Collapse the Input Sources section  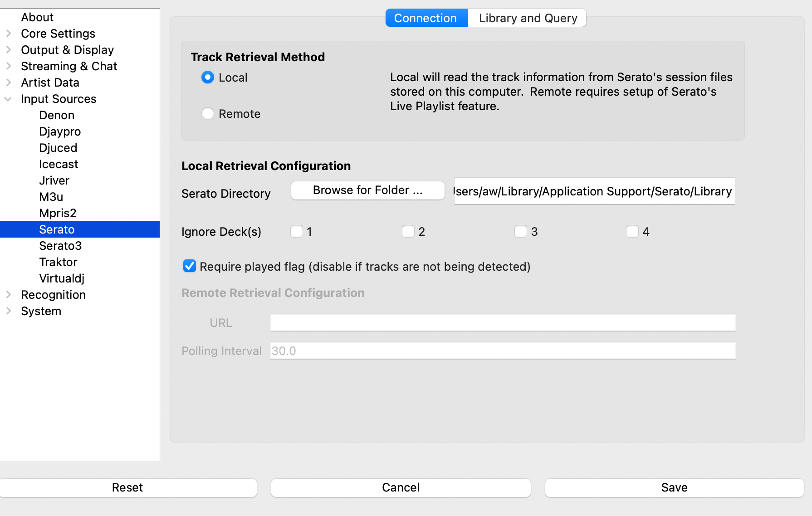pos(8,99)
